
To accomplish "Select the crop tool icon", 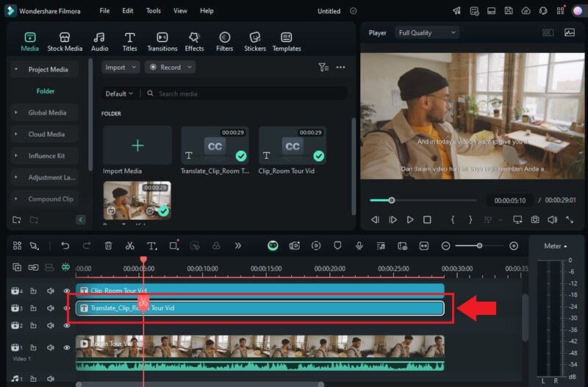I will coord(173,246).
